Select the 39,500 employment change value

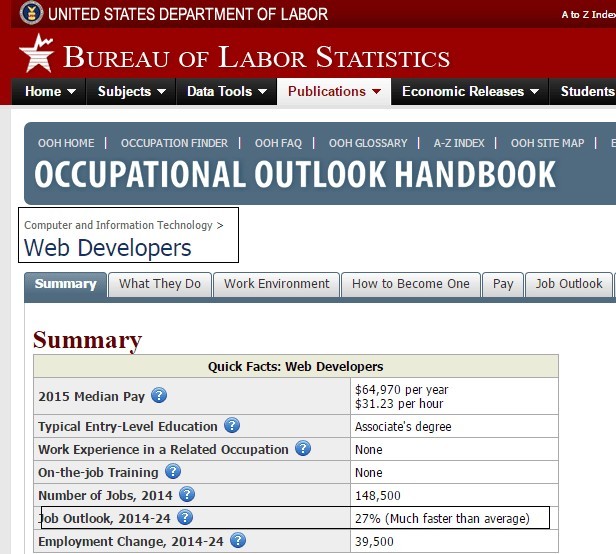pyautogui.click(x=374, y=541)
